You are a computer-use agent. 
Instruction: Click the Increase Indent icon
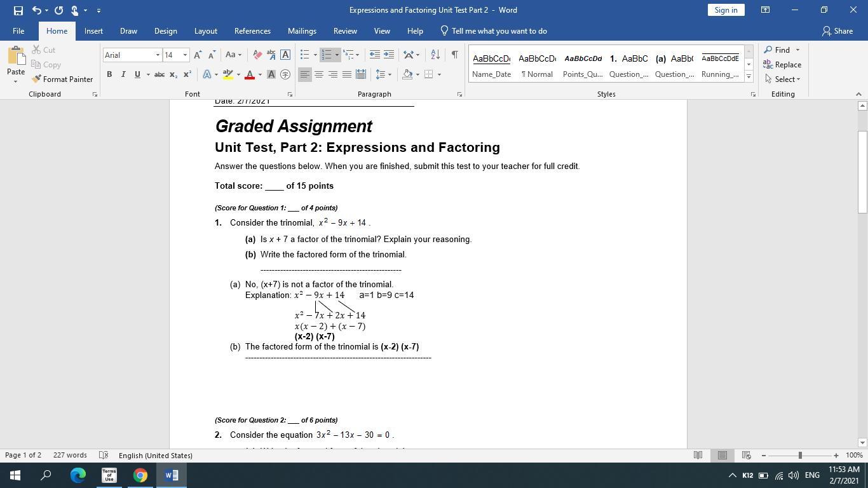pos(389,55)
